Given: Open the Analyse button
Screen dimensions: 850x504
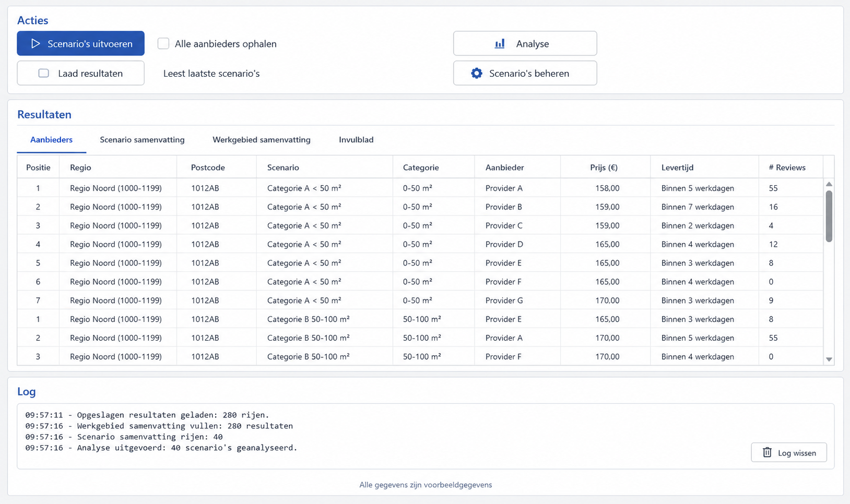Looking at the screenshot, I should (525, 43).
